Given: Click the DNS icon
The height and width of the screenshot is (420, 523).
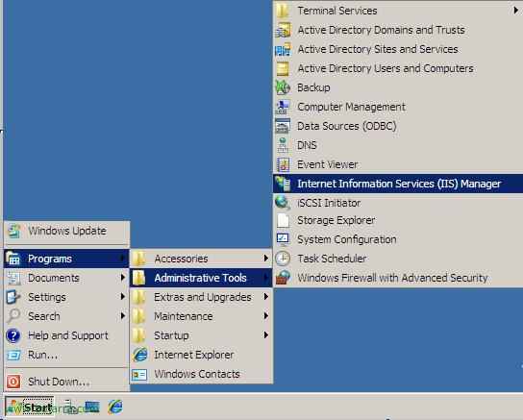Looking at the screenshot, I should [283, 145].
